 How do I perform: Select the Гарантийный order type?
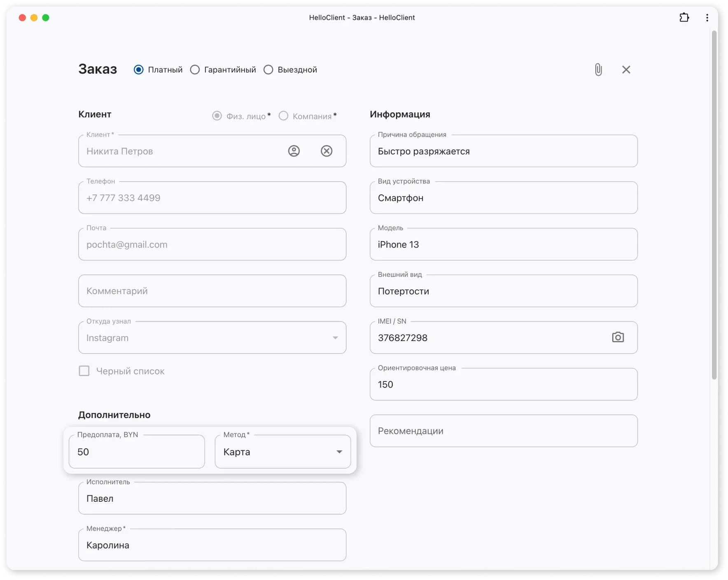pos(195,70)
